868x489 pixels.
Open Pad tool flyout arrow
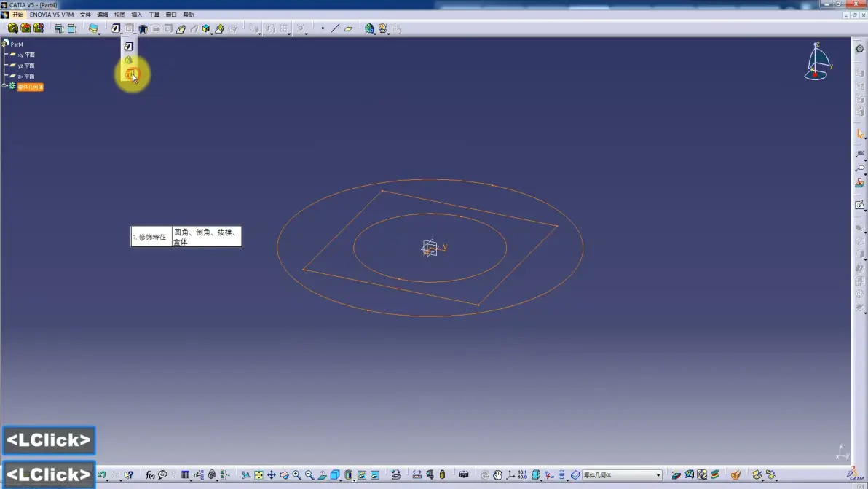pos(121,34)
